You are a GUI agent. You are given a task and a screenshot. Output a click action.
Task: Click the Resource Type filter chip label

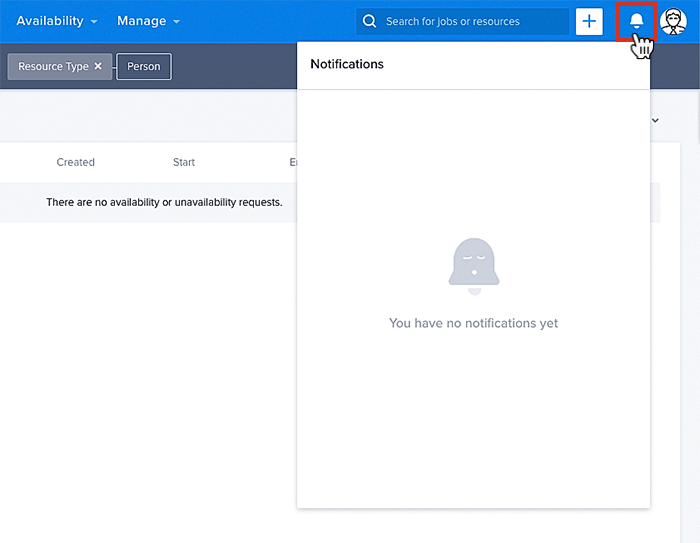(x=53, y=67)
